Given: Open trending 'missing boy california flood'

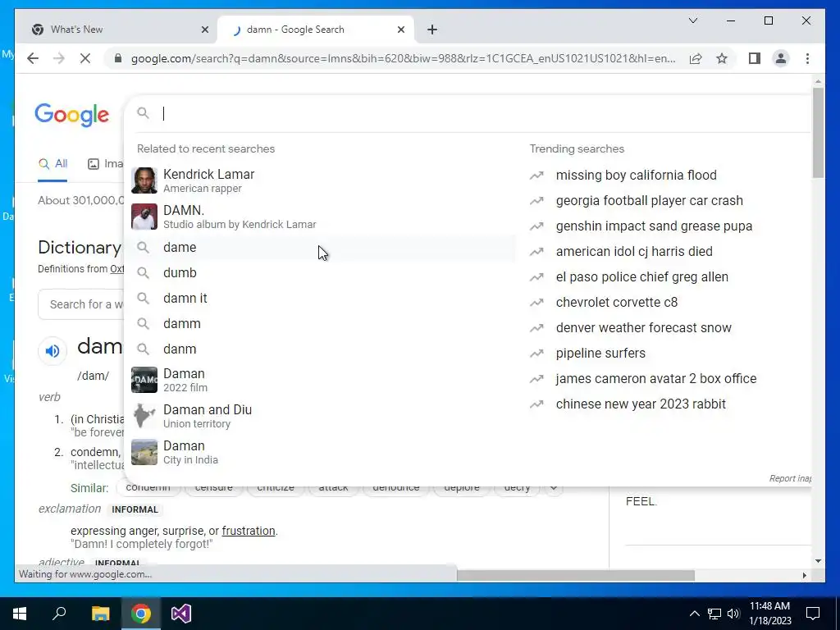Looking at the screenshot, I should click(636, 176).
